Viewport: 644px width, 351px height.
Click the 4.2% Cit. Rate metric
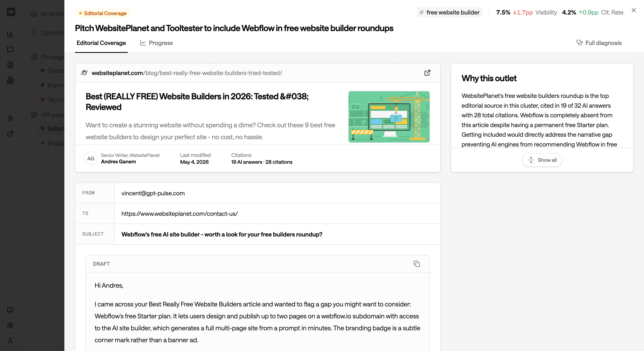592,12
